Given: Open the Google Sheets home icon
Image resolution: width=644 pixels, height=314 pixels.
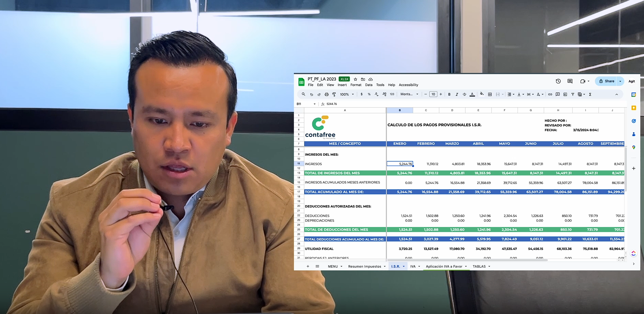Looking at the screenshot, I should pyautogui.click(x=301, y=82).
